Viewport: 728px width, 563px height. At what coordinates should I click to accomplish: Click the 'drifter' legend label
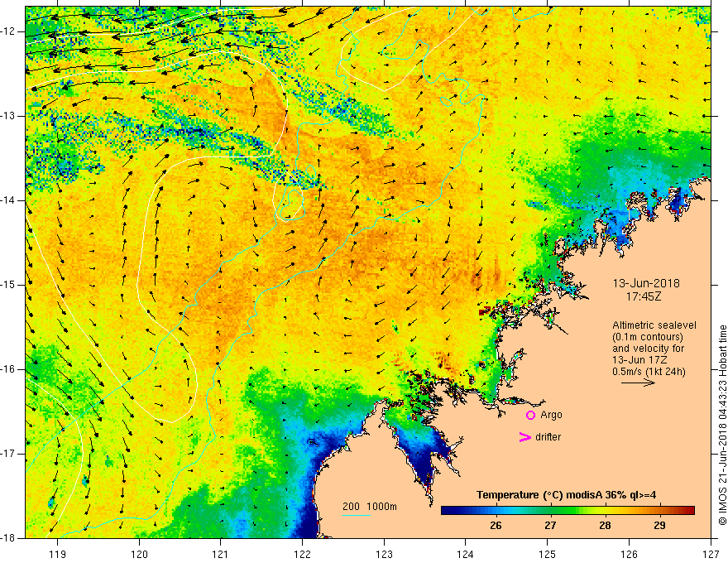(x=548, y=437)
